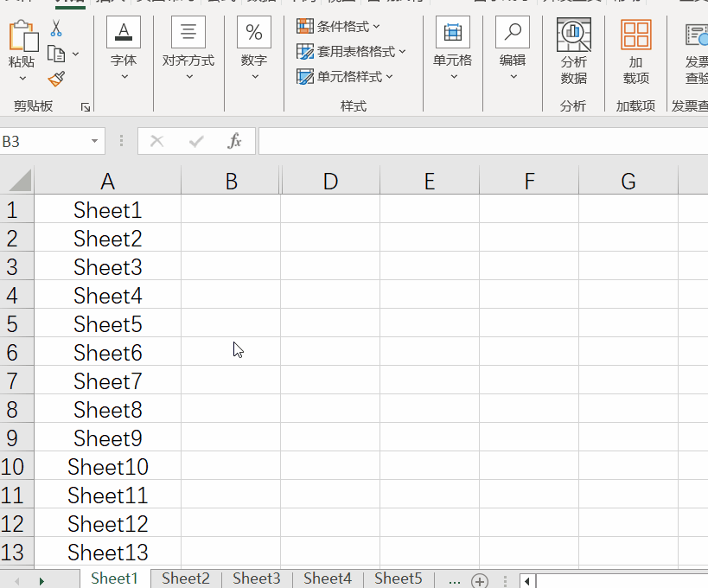Image resolution: width=708 pixels, height=588 pixels.
Task: Expand the Editing group chevron
Action: [x=513, y=76]
